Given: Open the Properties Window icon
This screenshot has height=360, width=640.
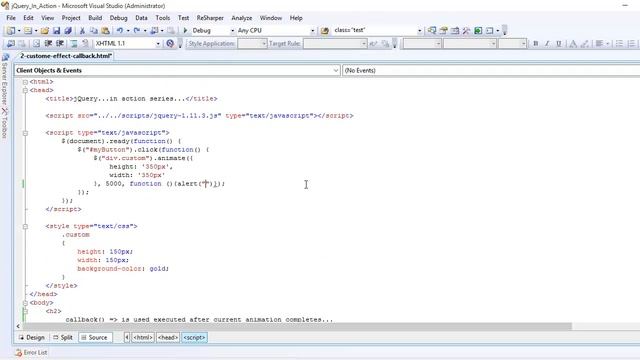Looking at the screenshot, I should (x=443, y=31).
